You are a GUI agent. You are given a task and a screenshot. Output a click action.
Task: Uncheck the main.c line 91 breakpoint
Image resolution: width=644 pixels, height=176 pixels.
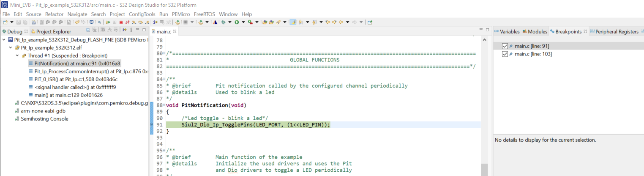click(x=505, y=46)
